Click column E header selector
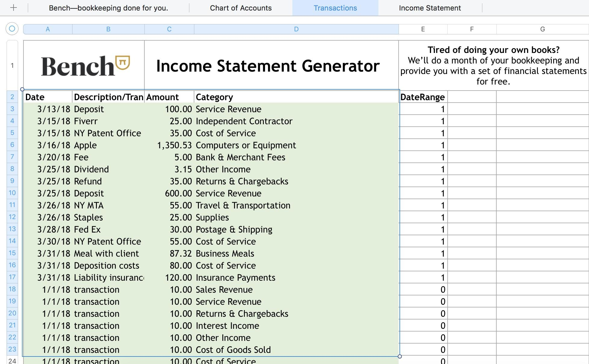The width and height of the screenshot is (589, 364). click(423, 29)
